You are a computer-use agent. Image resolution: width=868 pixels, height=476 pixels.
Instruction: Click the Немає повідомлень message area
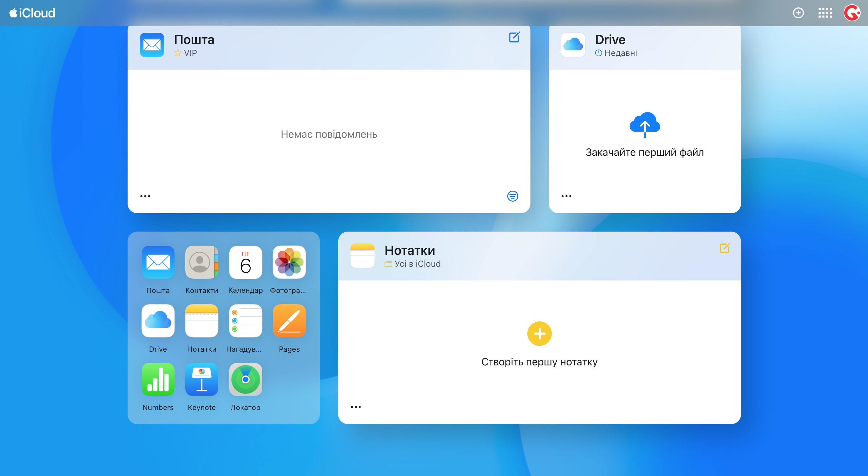pyautogui.click(x=329, y=134)
